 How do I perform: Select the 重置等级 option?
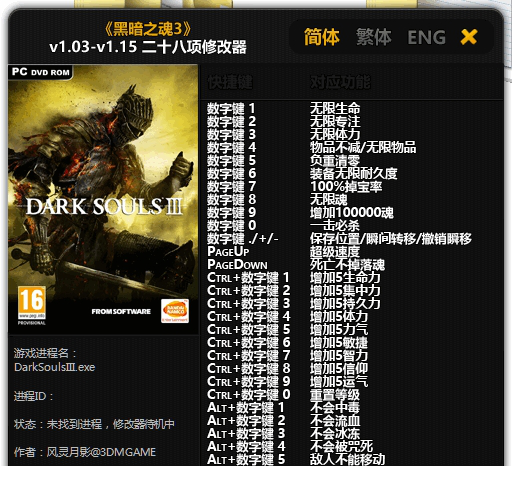click(335, 395)
